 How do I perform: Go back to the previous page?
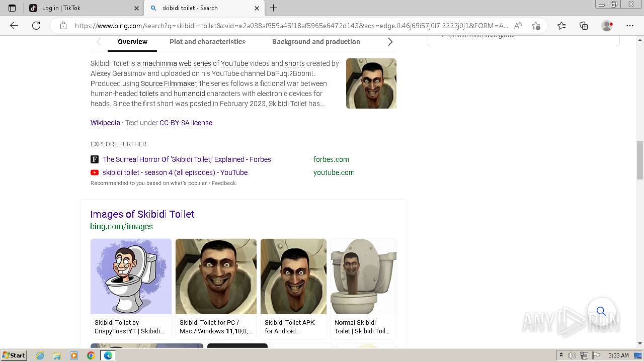point(14,26)
